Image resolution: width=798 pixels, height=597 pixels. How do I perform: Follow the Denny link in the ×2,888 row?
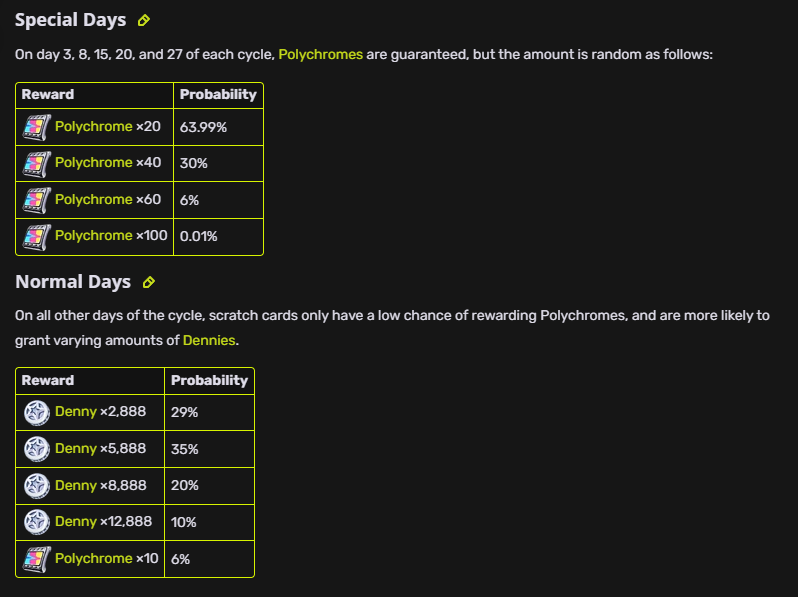click(76, 411)
